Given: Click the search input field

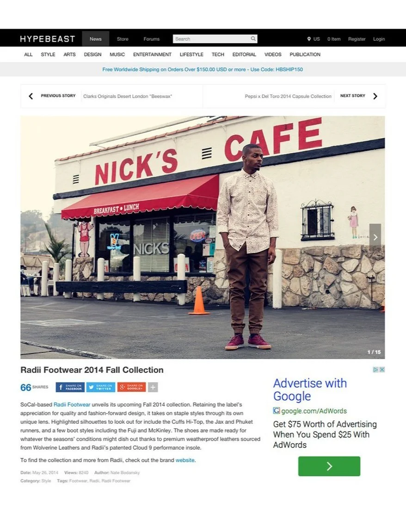Looking at the screenshot, I should click(x=211, y=39).
